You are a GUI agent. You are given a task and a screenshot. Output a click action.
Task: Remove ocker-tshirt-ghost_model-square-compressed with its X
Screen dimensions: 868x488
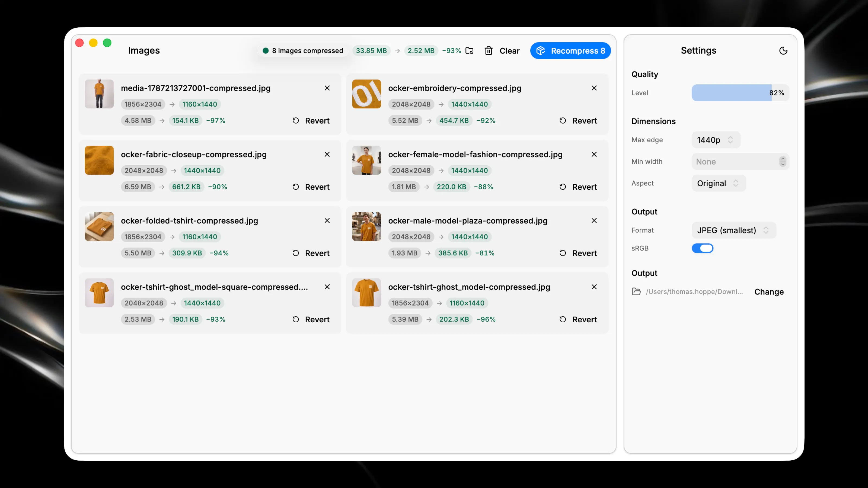pyautogui.click(x=327, y=287)
